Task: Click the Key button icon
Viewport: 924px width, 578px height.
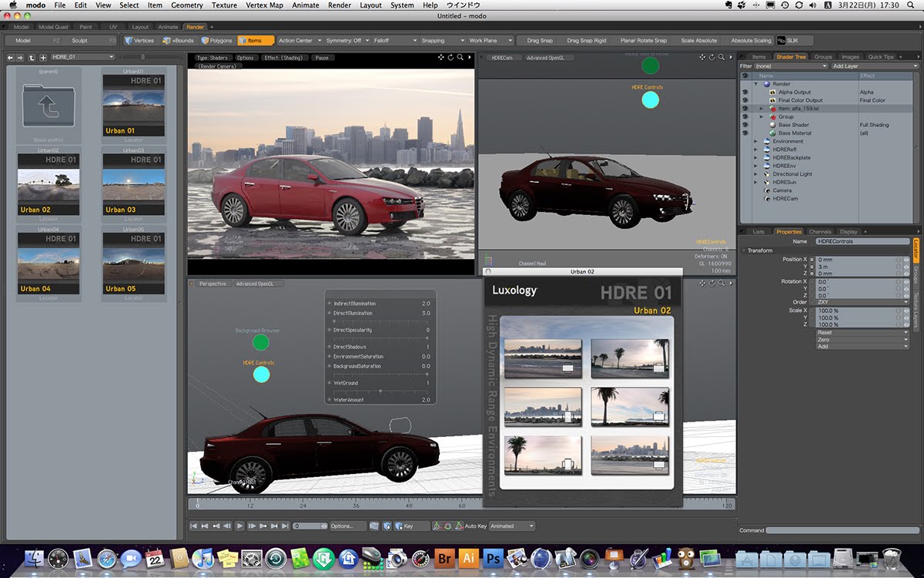Action: [399, 526]
